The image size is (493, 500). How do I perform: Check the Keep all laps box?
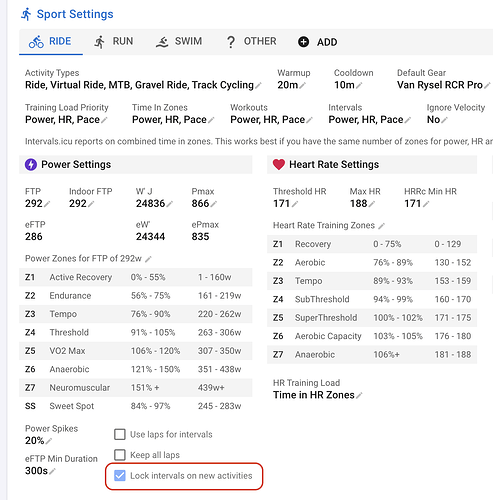pyautogui.click(x=120, y=455)
